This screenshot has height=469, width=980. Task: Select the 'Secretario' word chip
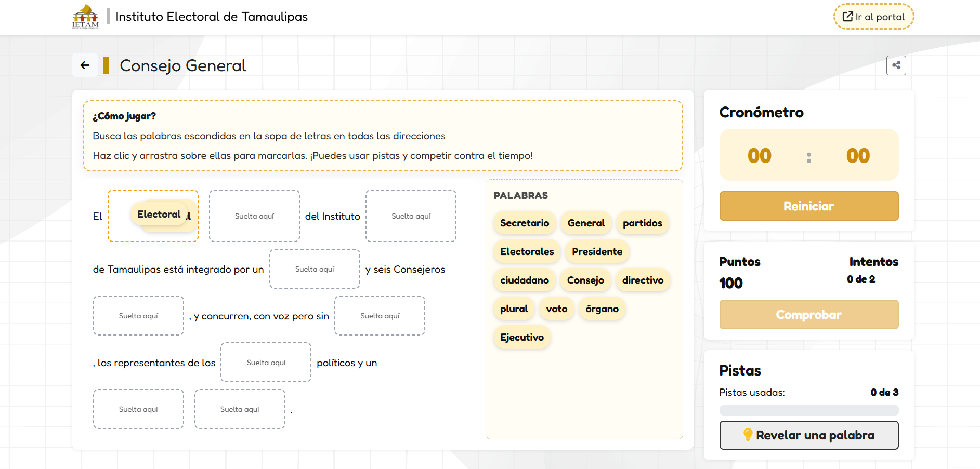click(524, 223)
